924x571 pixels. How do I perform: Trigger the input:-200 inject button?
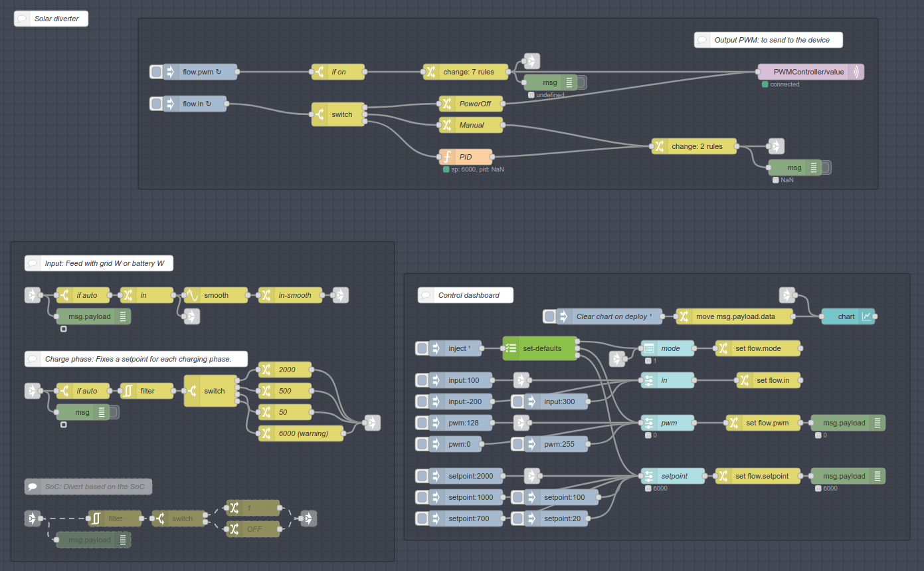(x=422, y=401)
